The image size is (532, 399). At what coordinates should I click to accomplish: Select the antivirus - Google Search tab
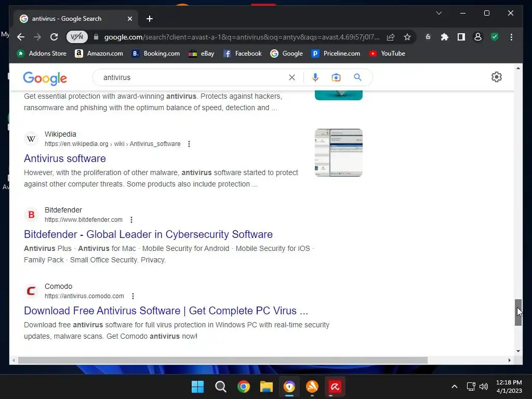(x=76, y=19)
